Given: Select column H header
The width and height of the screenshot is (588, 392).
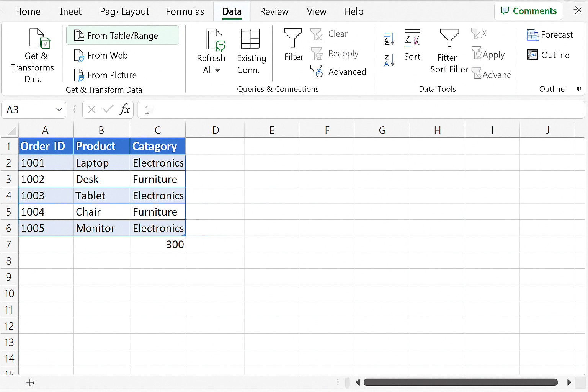Looking at the screenshot, I should tap(437, 130).
